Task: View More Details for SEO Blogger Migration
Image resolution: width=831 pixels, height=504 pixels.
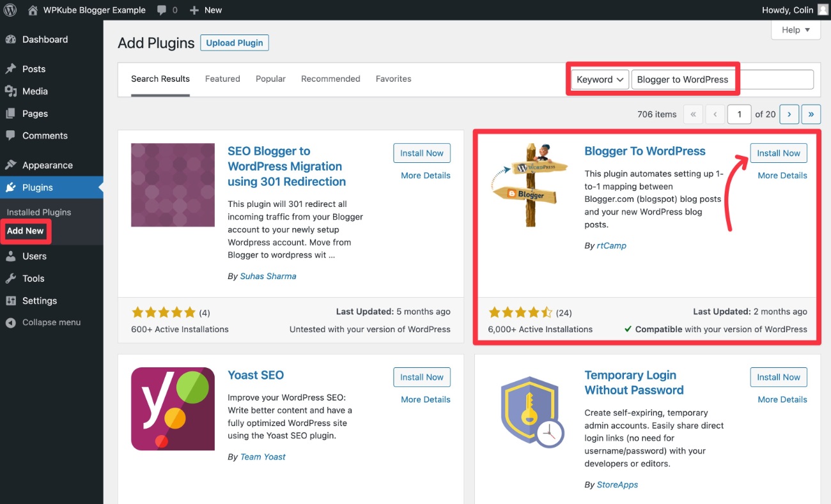Action: [x=426, y=176]
